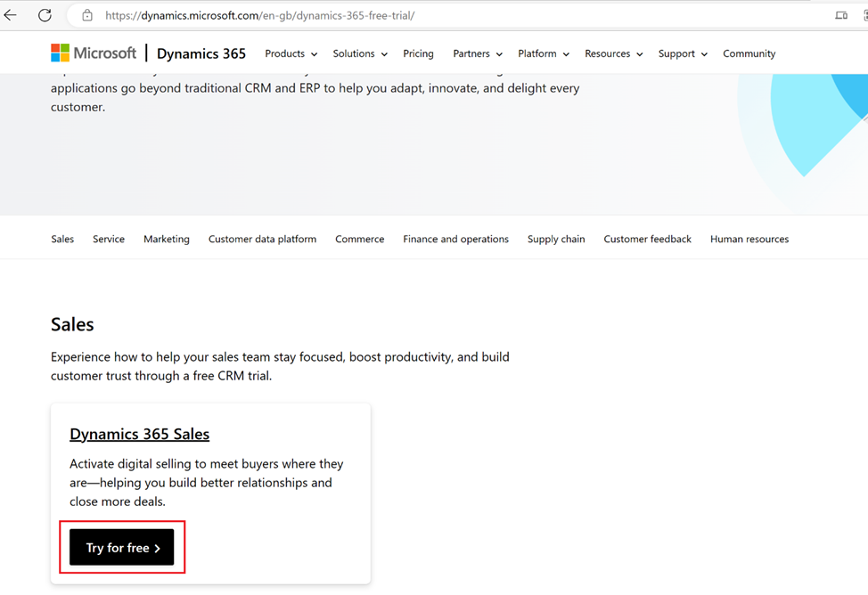Expand the Resources dropdown menu
The height and width of the screenshot is (595, 868).
[x=614, y=53]
